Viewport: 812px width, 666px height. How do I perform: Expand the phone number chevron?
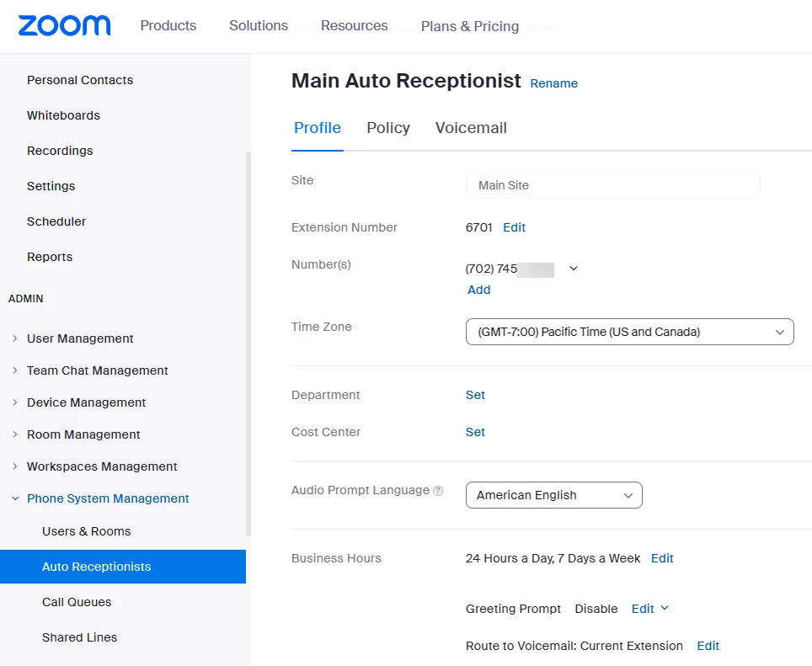click(574, 269)
